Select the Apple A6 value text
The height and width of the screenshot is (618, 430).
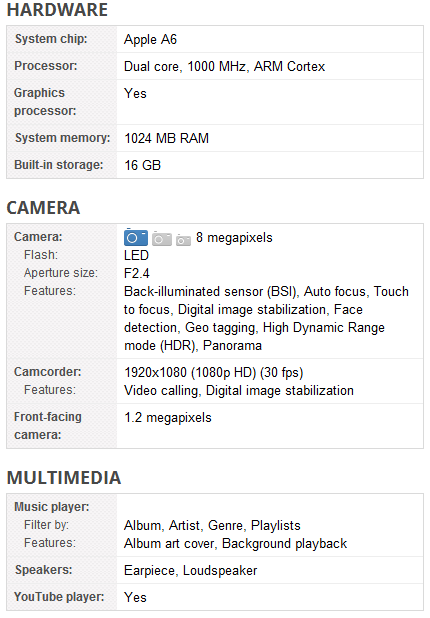point(150,39)
